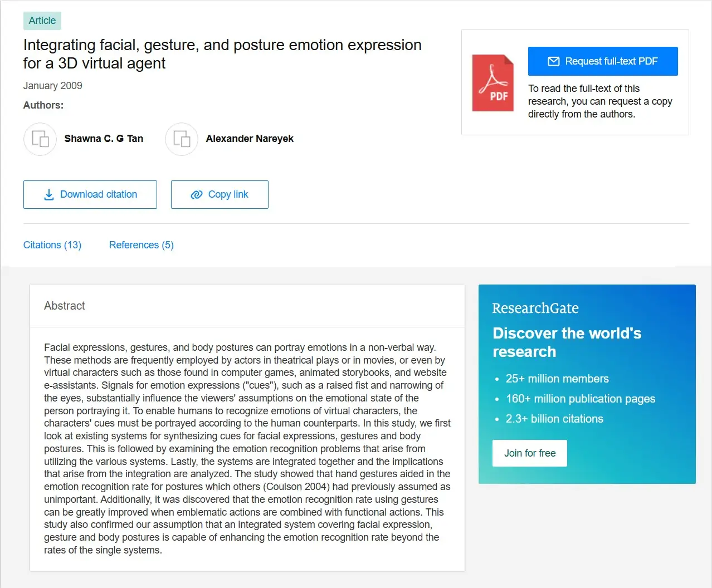The width and height of the screenshot is (712, 588).
Task: Open author Shawna C. G Tan's profile
Action: (104, 139)
